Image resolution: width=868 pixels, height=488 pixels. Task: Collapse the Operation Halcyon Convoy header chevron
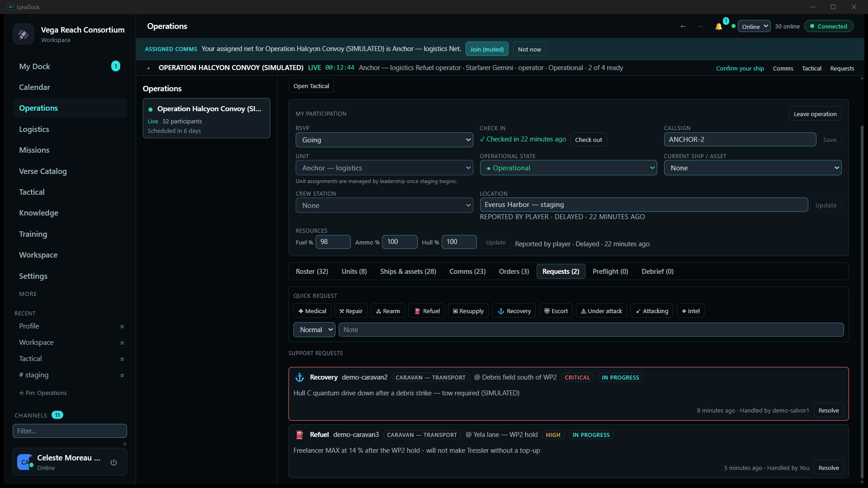(x=148, y=68)
